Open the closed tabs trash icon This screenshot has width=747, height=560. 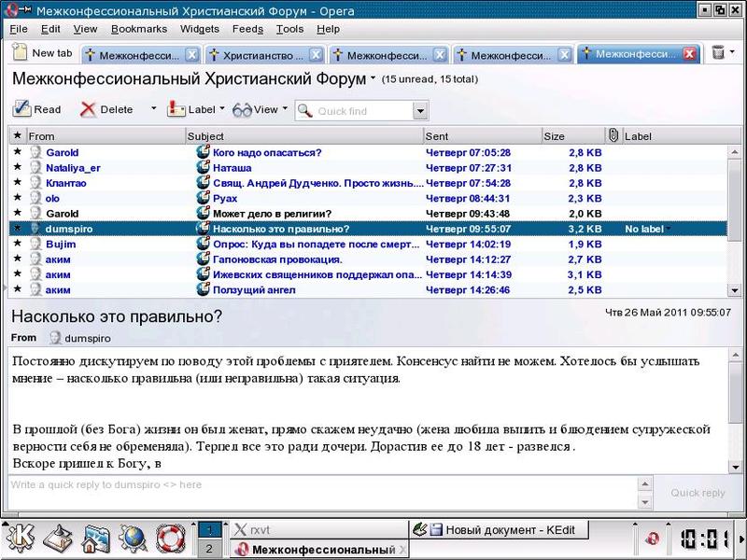[x=718, y=53]
